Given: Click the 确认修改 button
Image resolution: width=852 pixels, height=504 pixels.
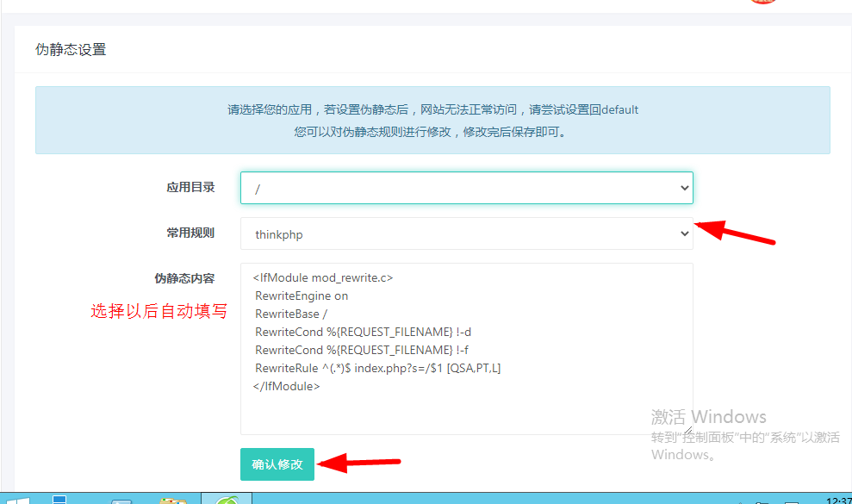Looking at the screenshot, I should (277, 464).
